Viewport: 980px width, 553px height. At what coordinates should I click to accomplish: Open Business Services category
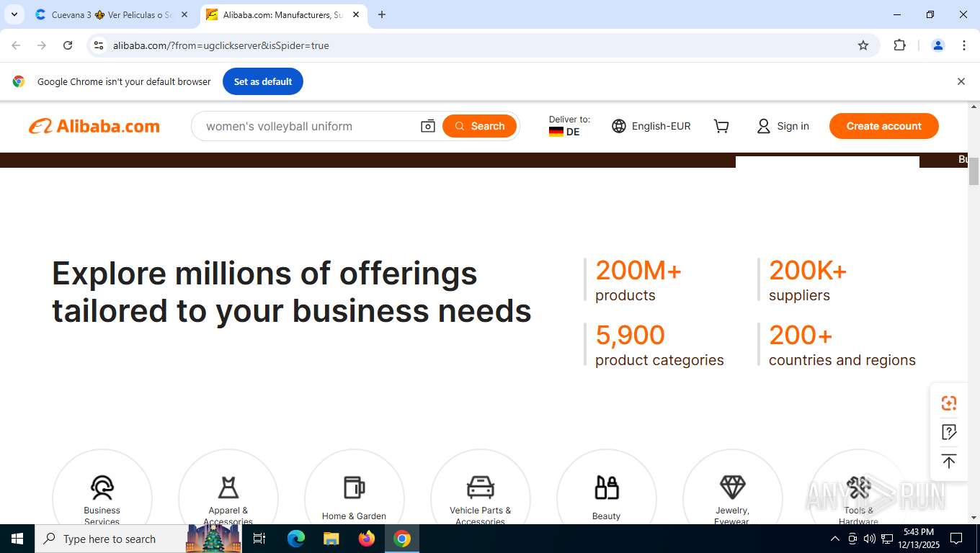(102, 498)
